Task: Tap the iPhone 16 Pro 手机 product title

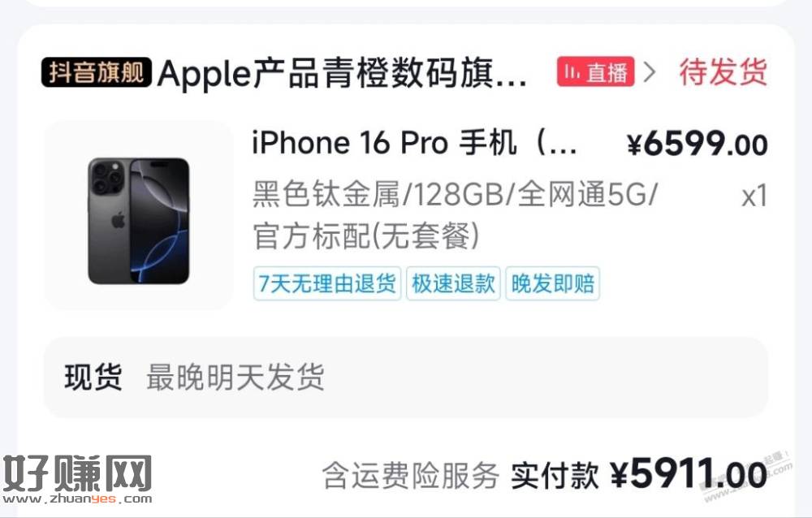Action: 414,142
